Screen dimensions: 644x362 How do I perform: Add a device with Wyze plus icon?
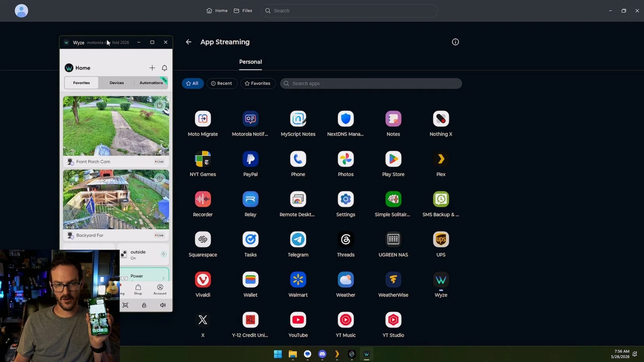pyautogui.click(x=152, y=68)
